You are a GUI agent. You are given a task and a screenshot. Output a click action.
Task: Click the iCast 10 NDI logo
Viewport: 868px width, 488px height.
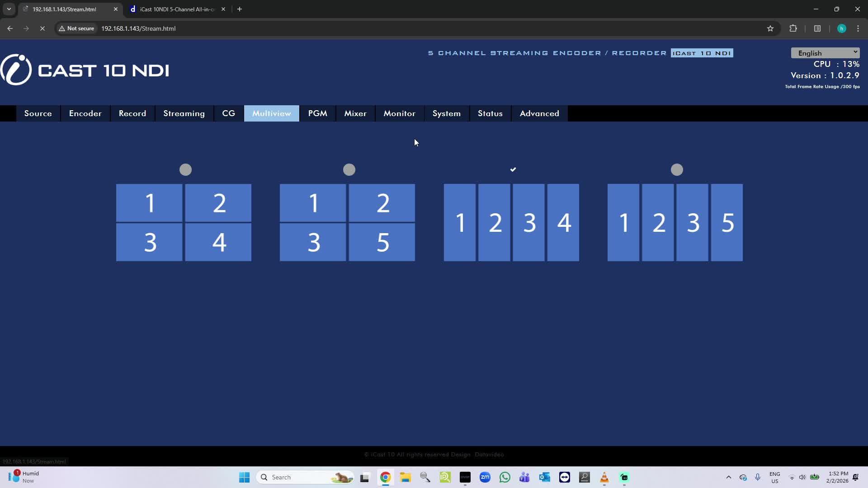point(85,70)
